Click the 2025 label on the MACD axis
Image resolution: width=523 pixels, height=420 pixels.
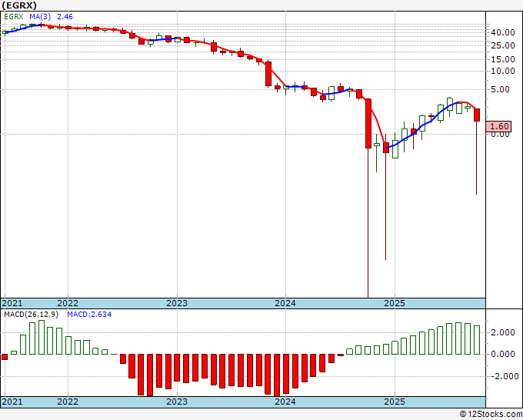[395, 402]
